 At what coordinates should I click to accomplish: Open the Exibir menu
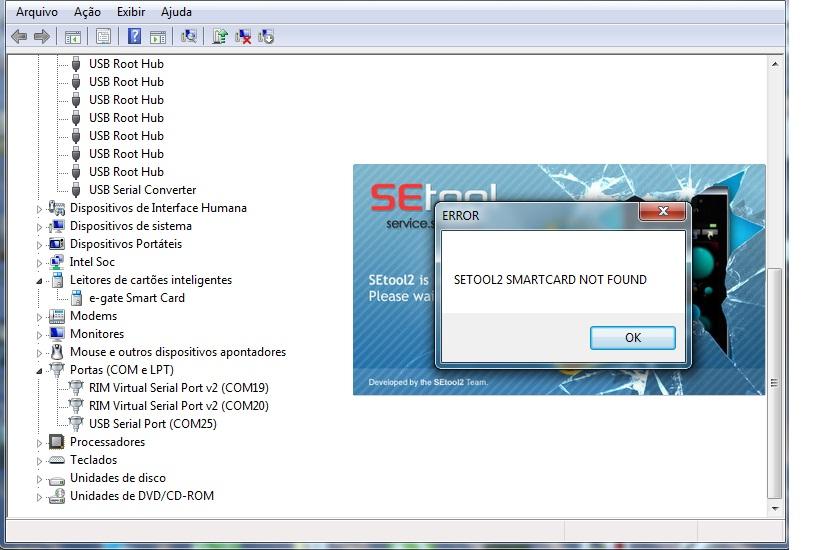click(x=131, y=11)
